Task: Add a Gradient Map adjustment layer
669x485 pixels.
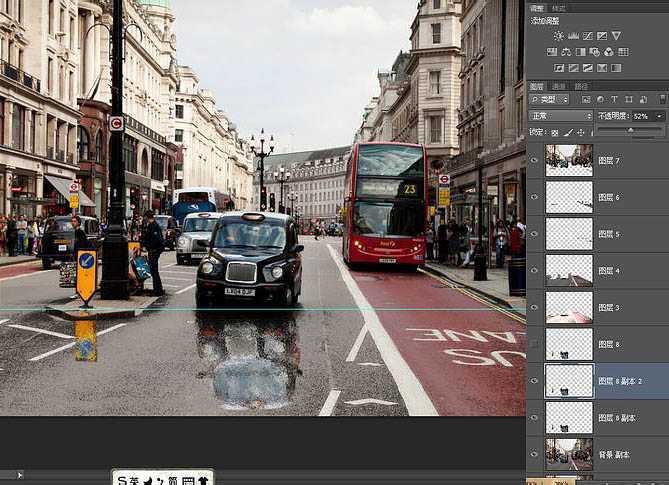Action: 616,68
